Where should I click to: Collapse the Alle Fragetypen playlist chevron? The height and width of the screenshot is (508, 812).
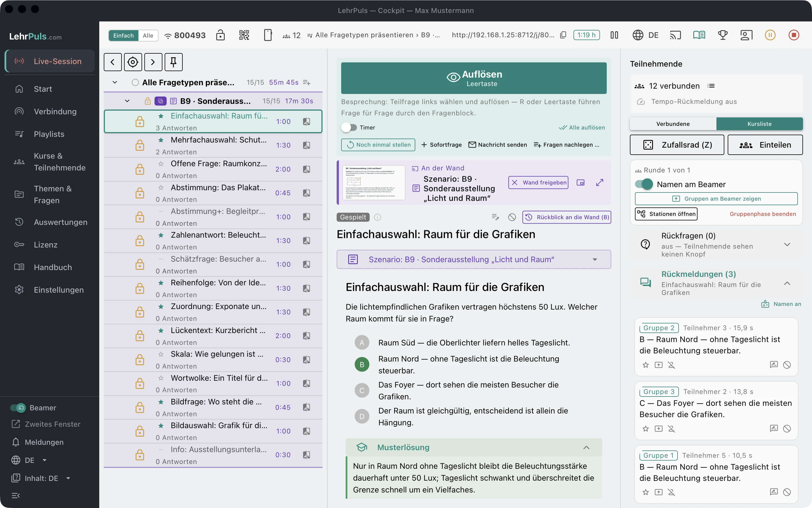click(115, 83)
